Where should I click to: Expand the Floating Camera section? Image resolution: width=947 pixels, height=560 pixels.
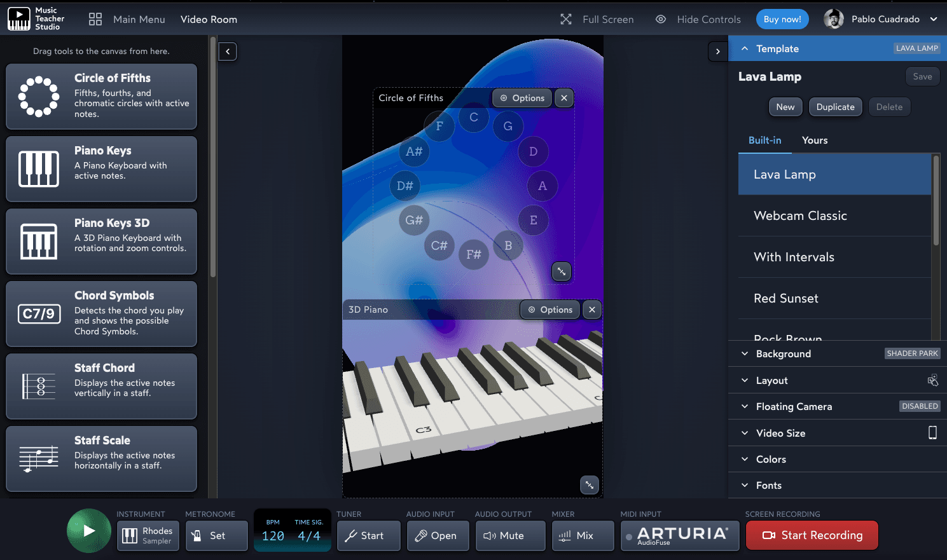793,407
